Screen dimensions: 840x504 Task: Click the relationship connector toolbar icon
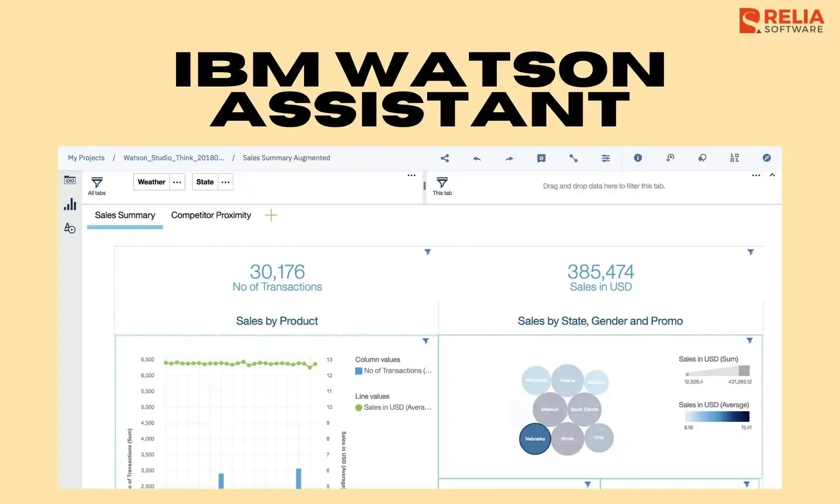(573, 158)
